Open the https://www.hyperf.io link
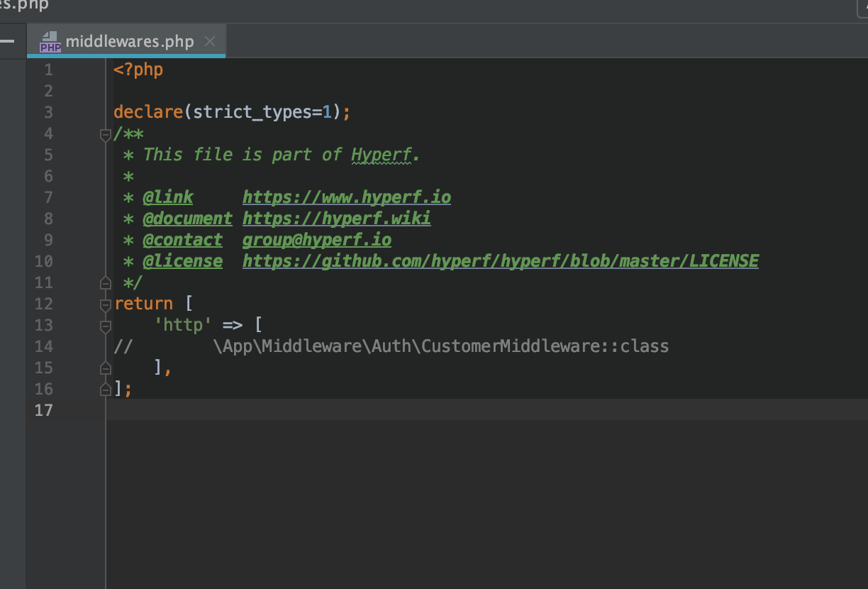The image size is (868, 589). [x=347, y=197]
